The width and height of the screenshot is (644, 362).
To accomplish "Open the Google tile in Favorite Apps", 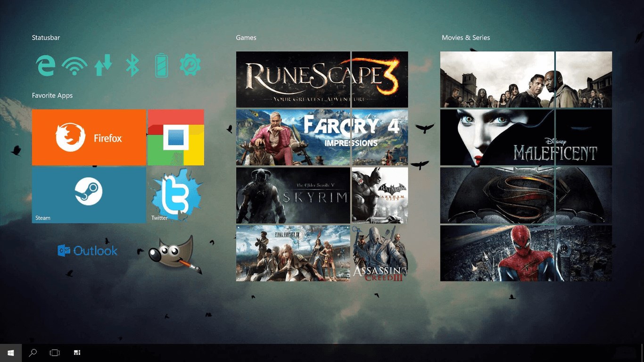I will tap(176, 137).
